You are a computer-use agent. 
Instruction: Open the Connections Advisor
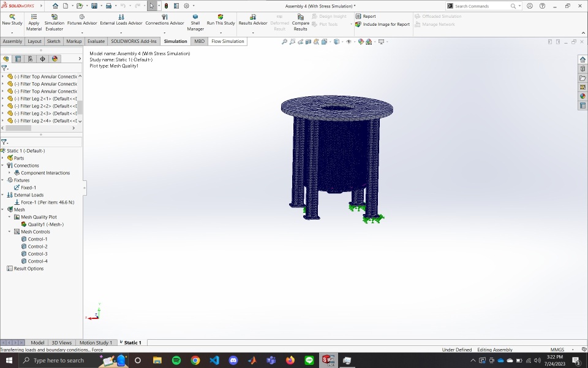pyautogui.click(x=165, y=20)
